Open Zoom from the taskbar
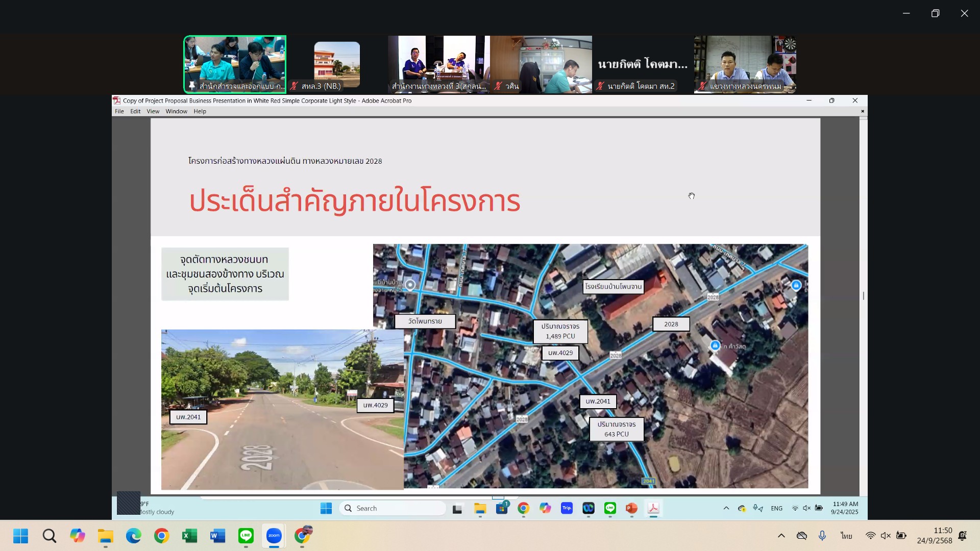Image resolution: width=980 pixels, height=551 pixels. pos(274,536)
